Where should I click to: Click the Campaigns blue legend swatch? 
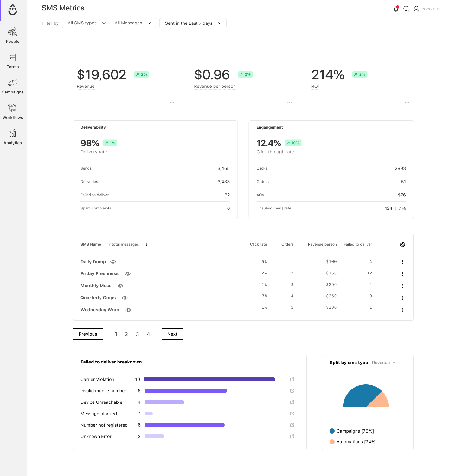332,431
